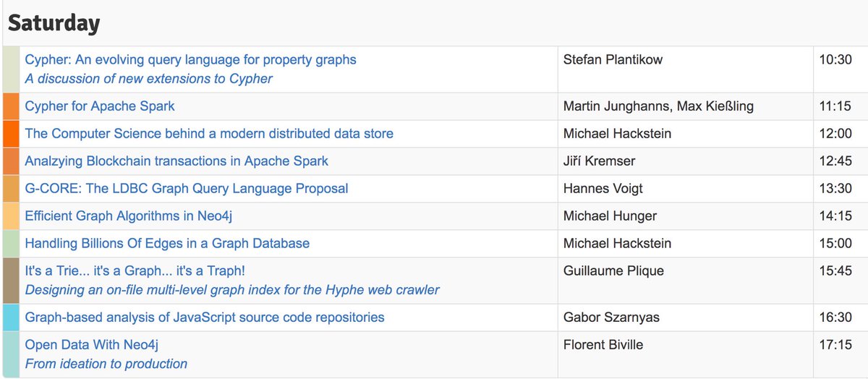Open the Handling Billions Of Edges talk
This screenshot has height=379, width=868.
pos(167,244)
